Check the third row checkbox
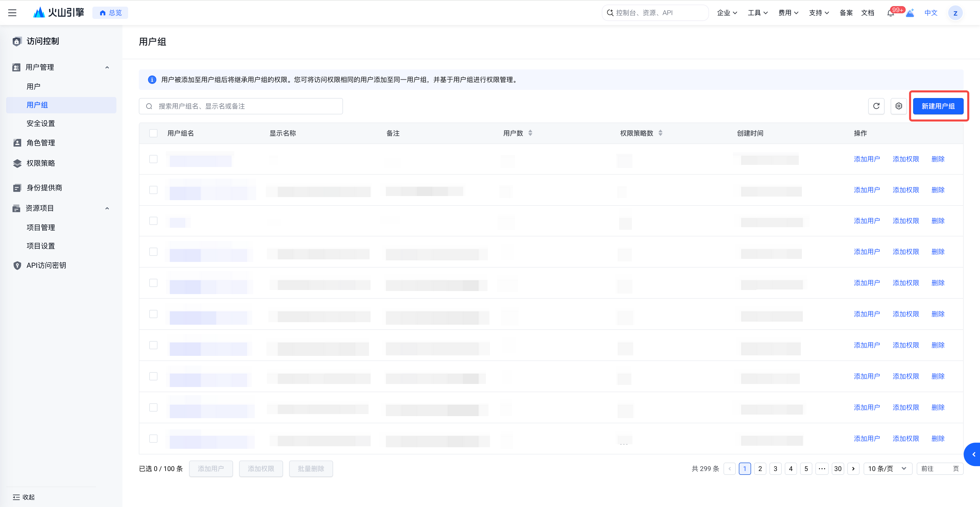Screen dimensions: 980x507 click(153, 221)
